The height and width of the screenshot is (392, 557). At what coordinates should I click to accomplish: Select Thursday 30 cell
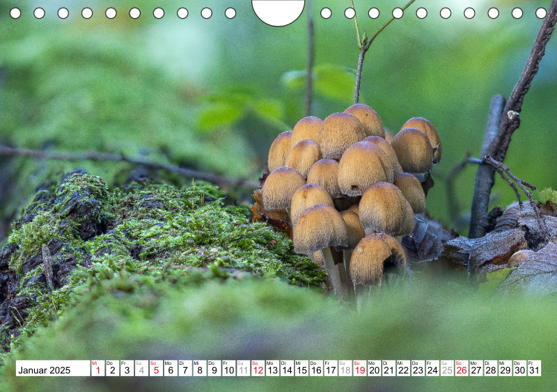[520, 368]
